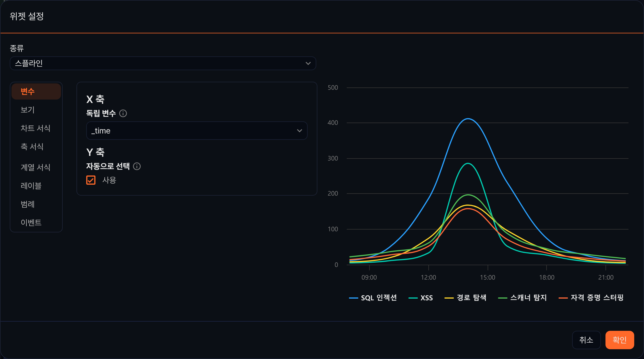Confirm with the 확인 button
644x359 pixels.
(x=620, y=340)
